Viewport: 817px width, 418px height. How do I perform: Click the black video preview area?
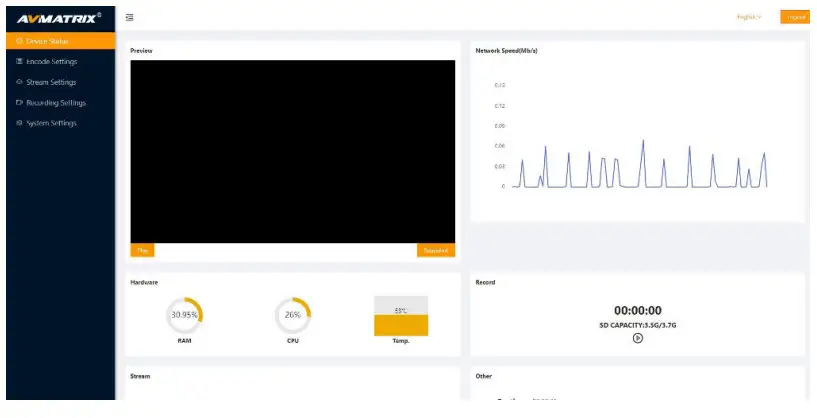click(292, 151)
